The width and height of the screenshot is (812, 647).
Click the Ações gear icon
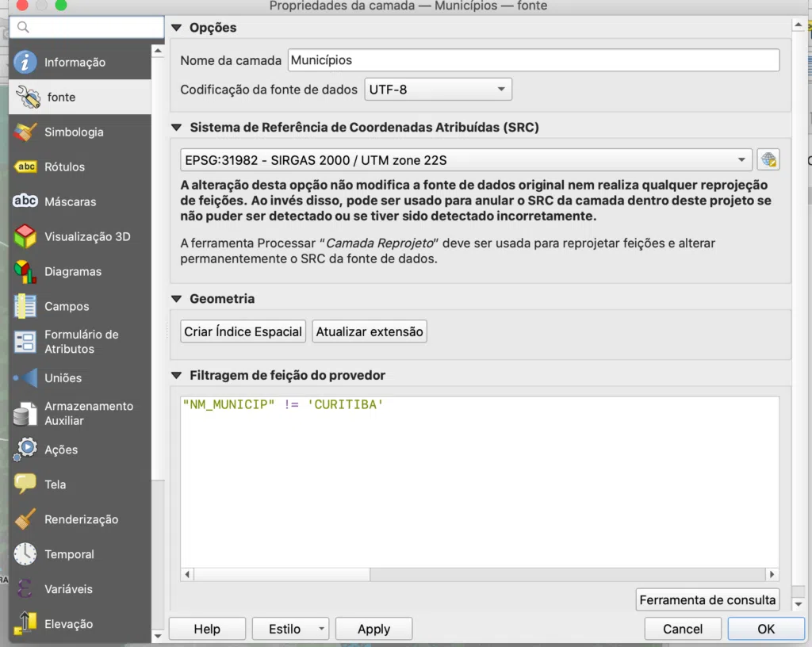click(25, 450)
